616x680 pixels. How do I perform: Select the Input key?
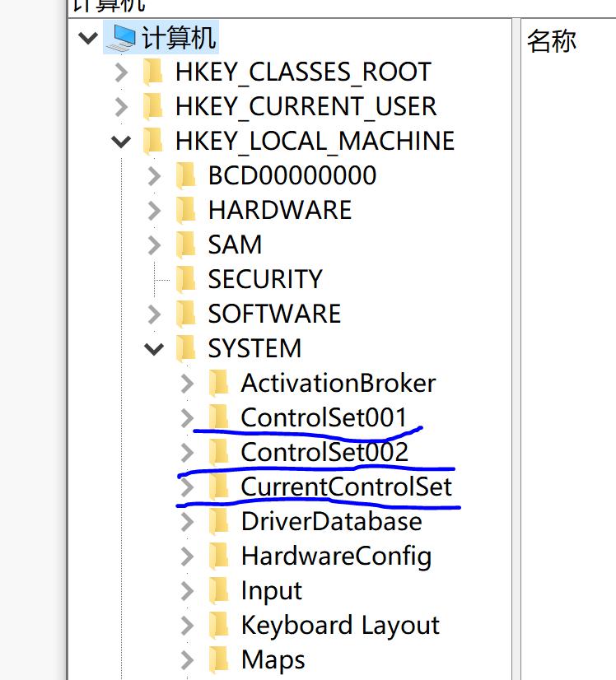point(271,590)
